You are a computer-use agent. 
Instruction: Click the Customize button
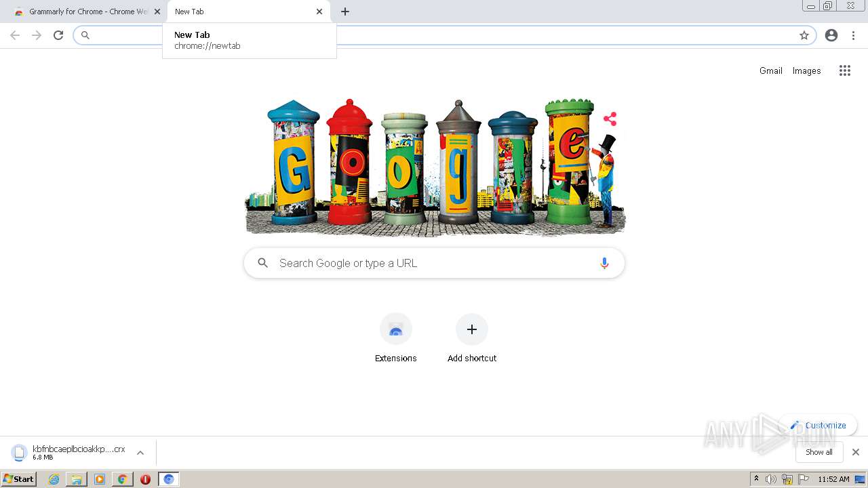818,426
